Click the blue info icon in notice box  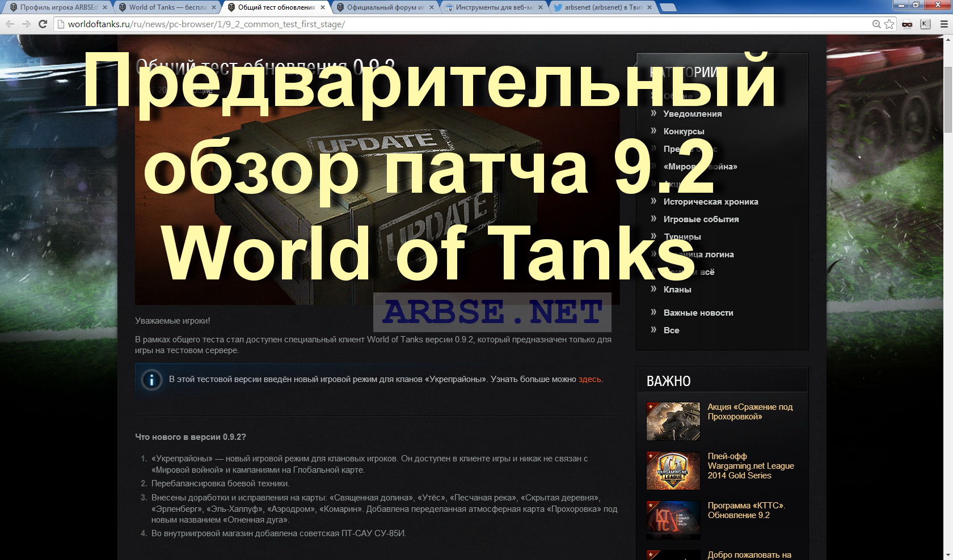tap(151, 380)
